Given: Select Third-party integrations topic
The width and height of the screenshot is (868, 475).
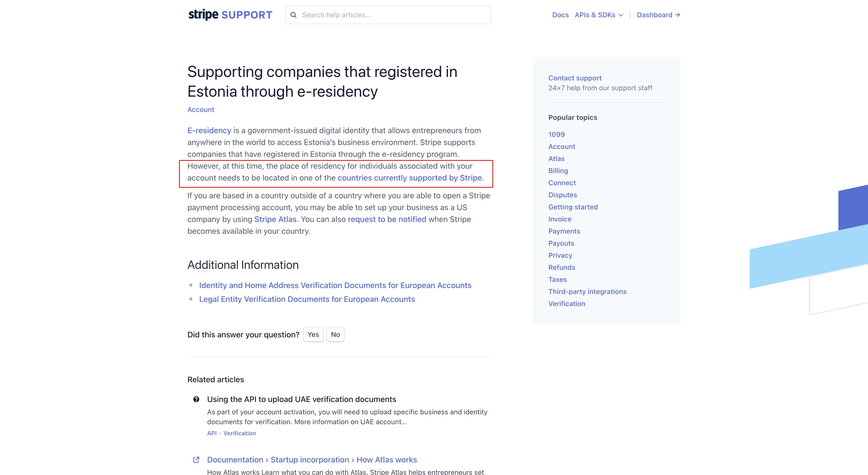Looking at the screenshot, I should [x=587, y=292].
